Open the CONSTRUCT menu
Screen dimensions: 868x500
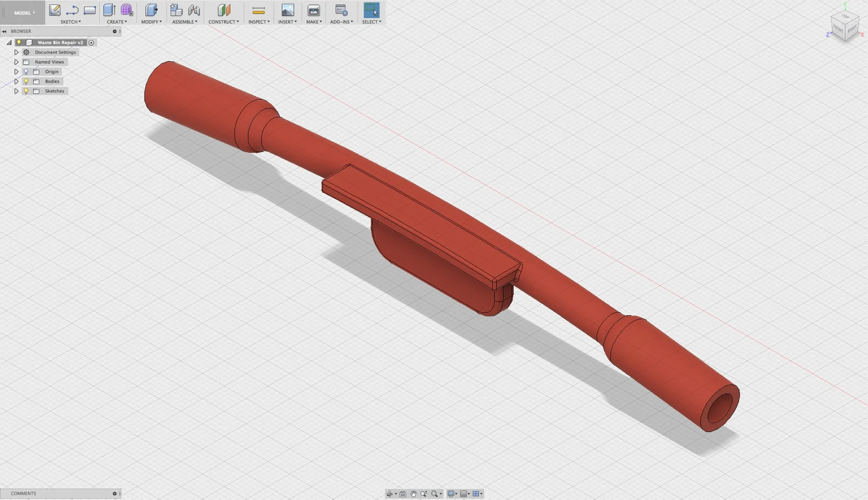pos(223,22)
